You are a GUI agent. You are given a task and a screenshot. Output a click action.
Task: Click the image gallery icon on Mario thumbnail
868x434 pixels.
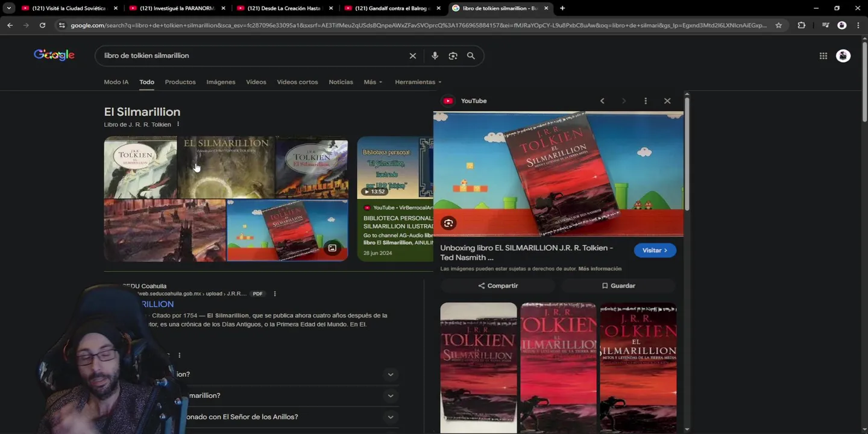(332, 248)
